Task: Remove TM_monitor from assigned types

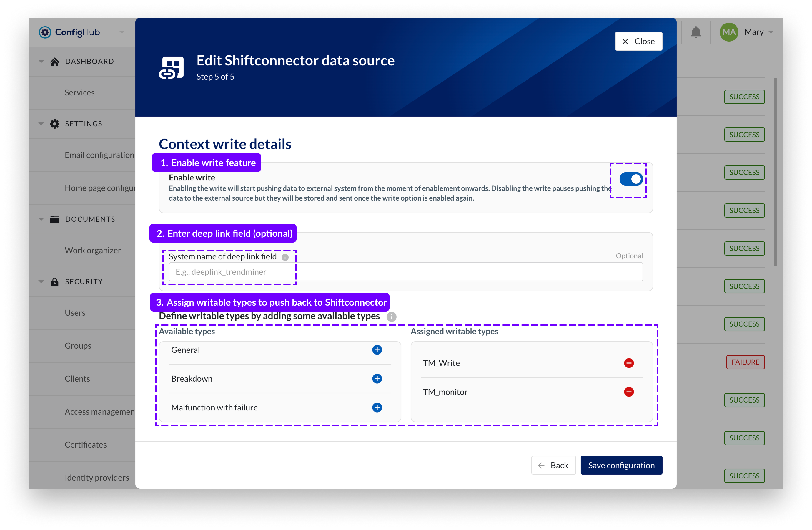Action: pyautogui.click(x=628, y=392)
